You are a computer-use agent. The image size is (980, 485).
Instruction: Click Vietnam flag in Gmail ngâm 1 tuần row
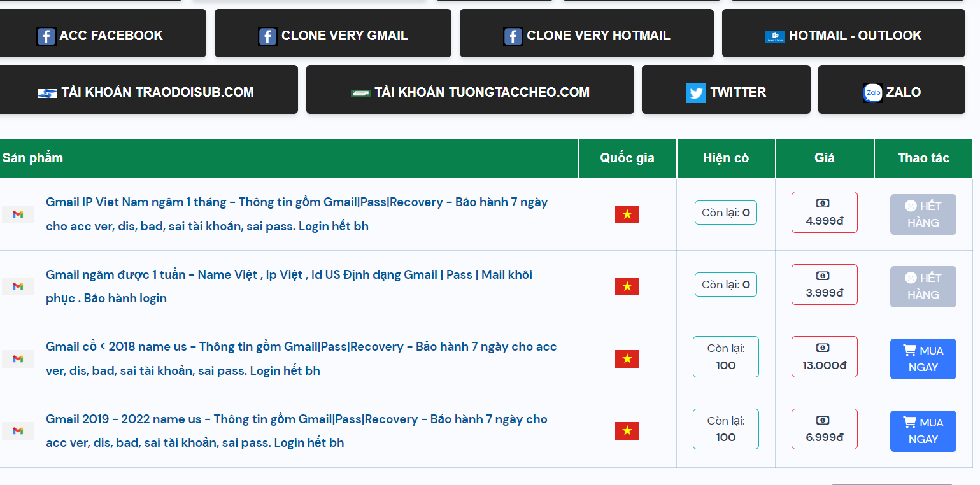tap(627, 286)
